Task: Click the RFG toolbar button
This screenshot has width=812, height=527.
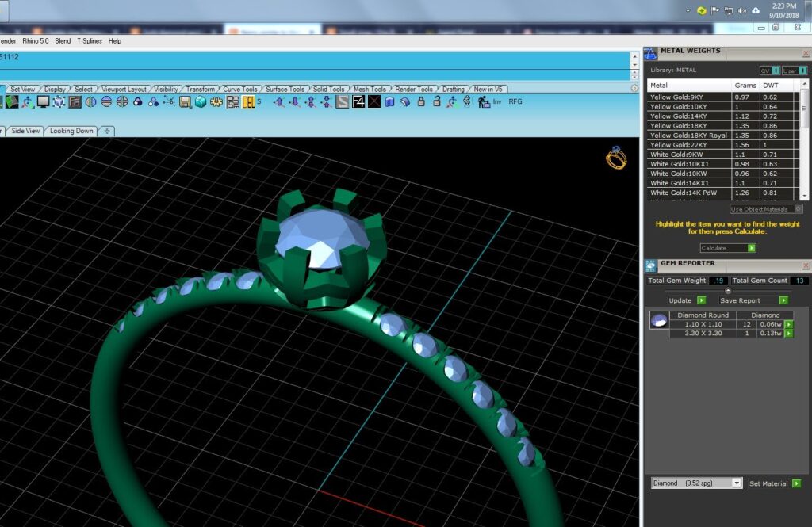Action: coord(515,101)
